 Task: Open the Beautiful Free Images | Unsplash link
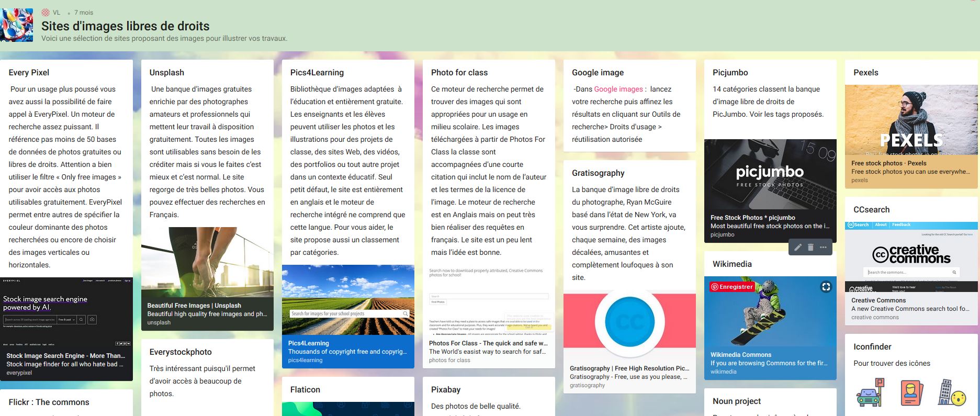194,306
